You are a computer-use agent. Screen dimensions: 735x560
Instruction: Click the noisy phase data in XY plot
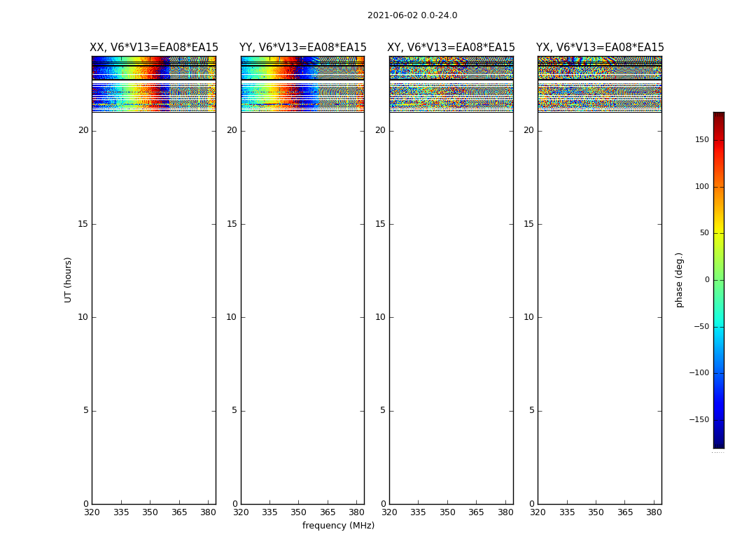click(451, 84)
